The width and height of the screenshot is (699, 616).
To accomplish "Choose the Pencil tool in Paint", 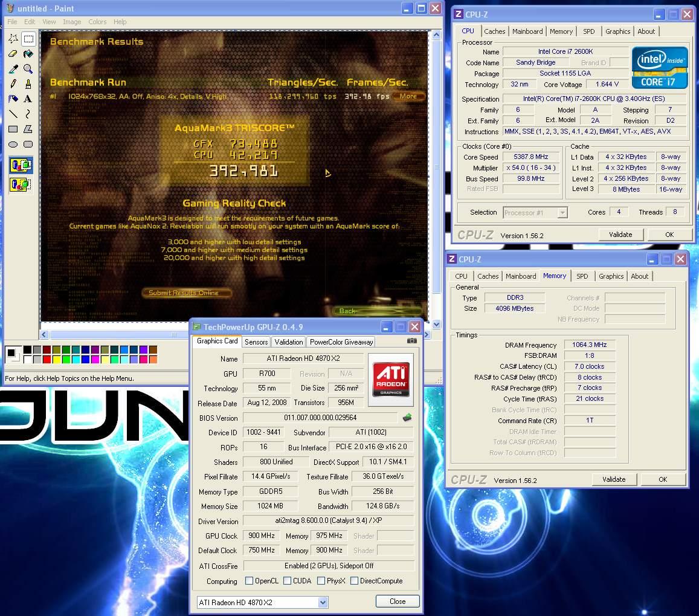I will pyautogui.click(x=13, y=84).
